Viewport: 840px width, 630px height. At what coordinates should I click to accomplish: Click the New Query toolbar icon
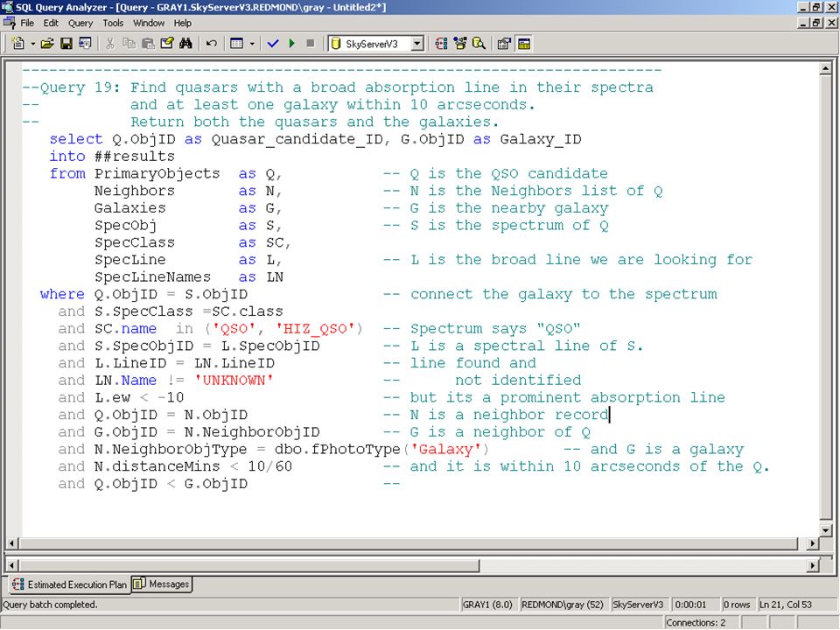coord(18,44)
